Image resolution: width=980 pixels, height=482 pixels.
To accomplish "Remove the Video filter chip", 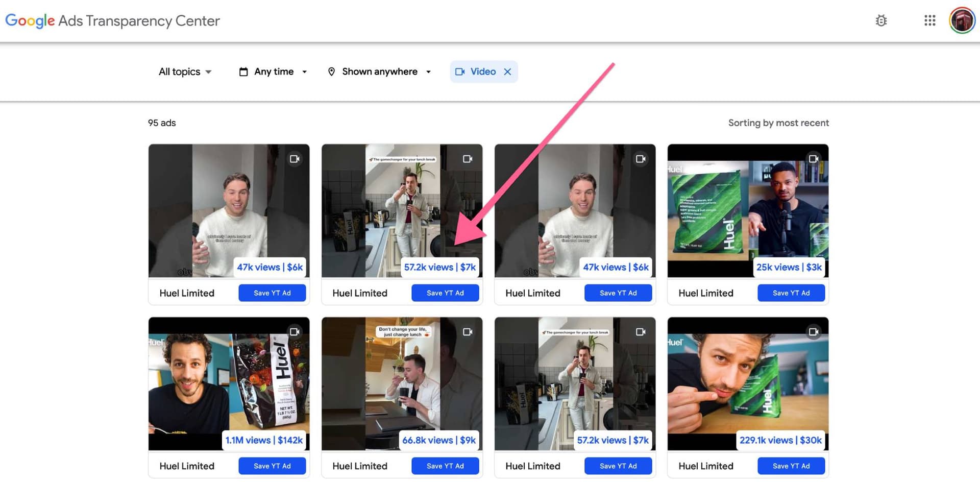I will pyautogui.click(x=507, y=72).
